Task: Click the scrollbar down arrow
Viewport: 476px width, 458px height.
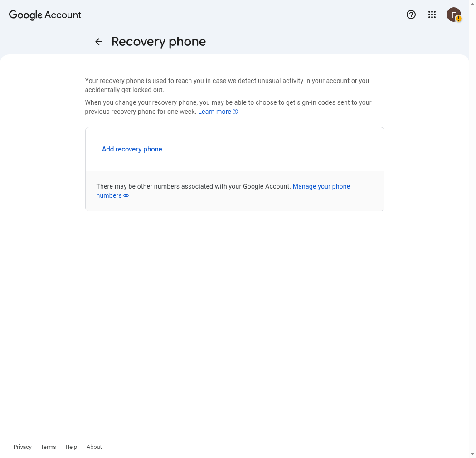Action: coord(472,454)
